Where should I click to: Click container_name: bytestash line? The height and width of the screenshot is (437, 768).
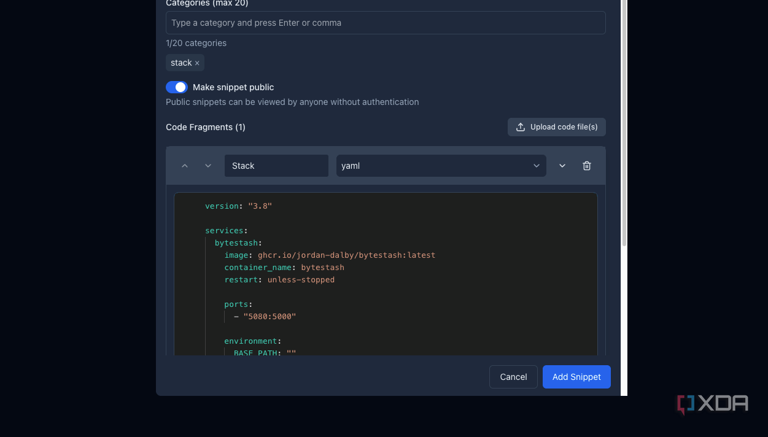click(x=284, y=267)
